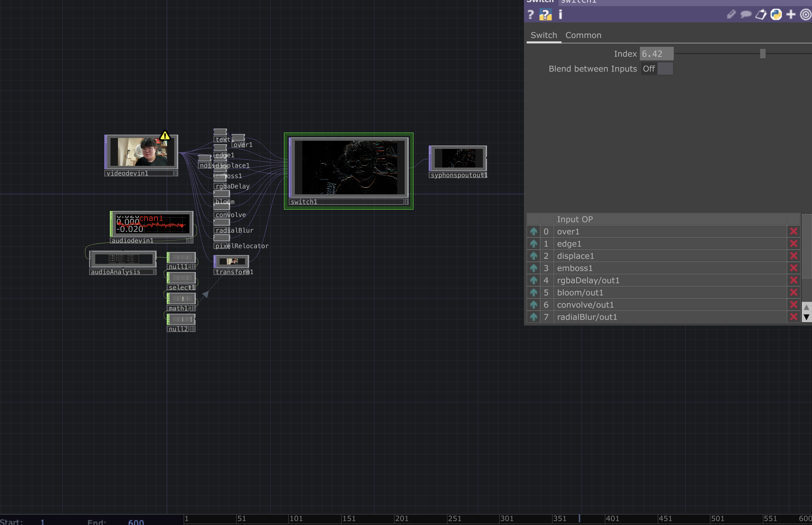Click the clipboard copy parameters icon

(760, 15)
